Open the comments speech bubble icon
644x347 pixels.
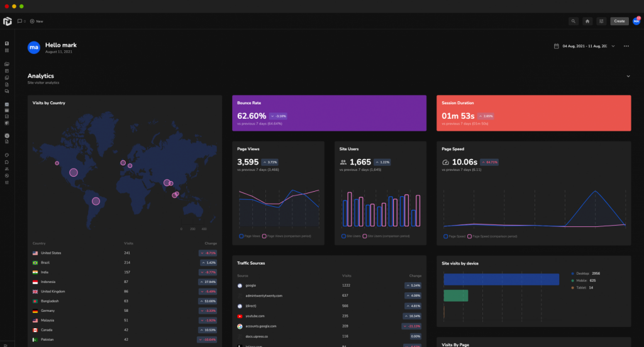point(19,21)
